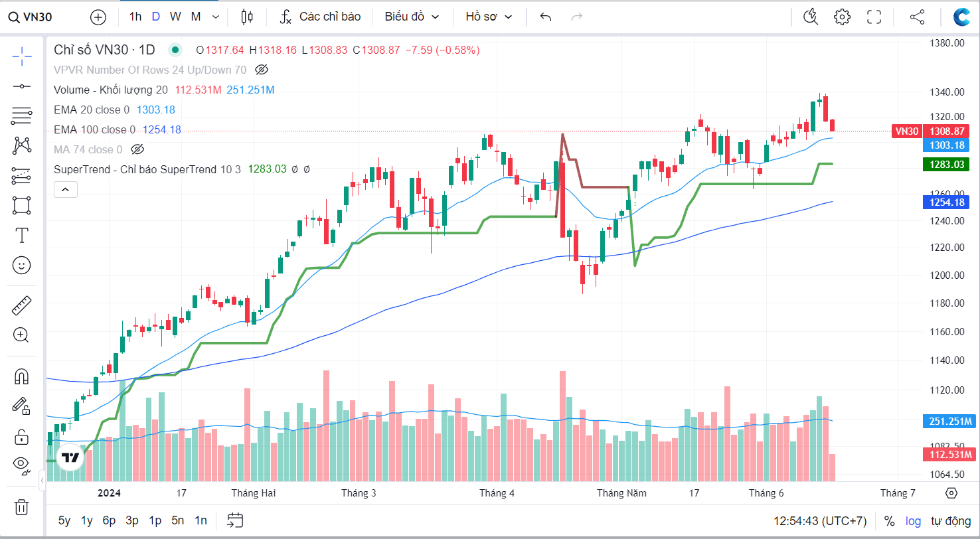Open timezone 12:54:43 (UTC+7) menu
This screenshot has width=980, height=539.
(x=820, y=521)
